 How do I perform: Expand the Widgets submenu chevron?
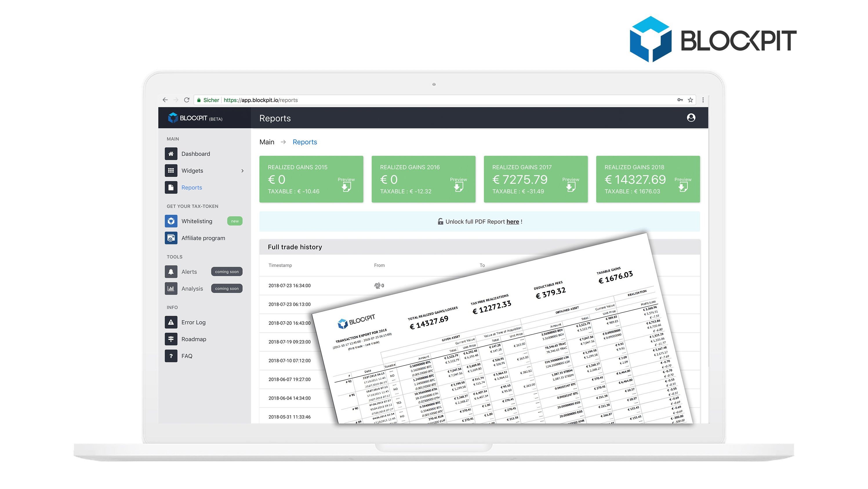tap(242, 171)
